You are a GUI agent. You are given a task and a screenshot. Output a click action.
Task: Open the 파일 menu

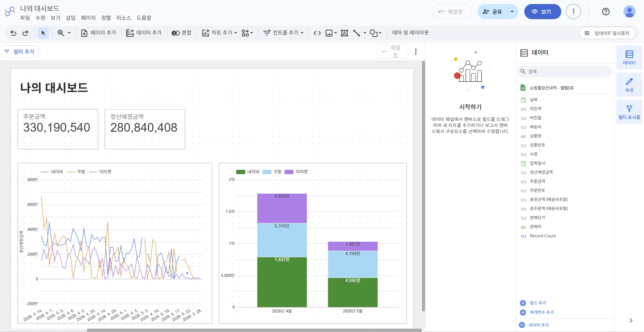coord(25,18)
